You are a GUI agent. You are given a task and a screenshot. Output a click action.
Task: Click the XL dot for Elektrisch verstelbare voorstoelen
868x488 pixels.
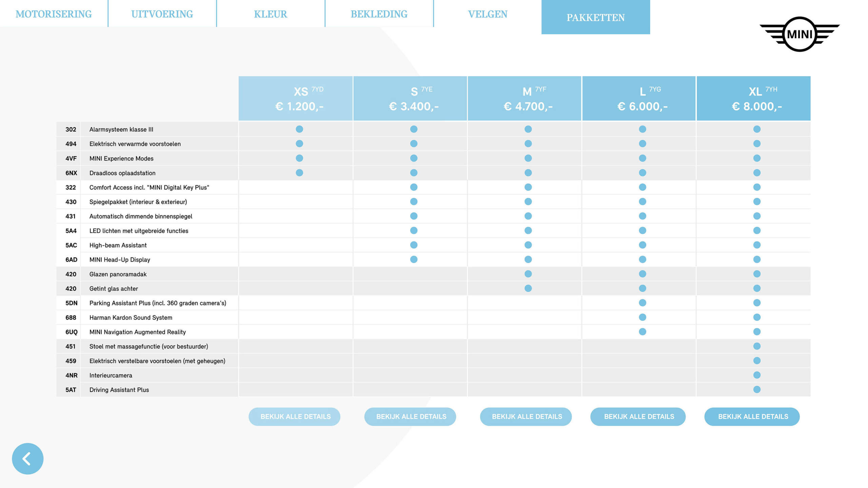tap(757, 361)
